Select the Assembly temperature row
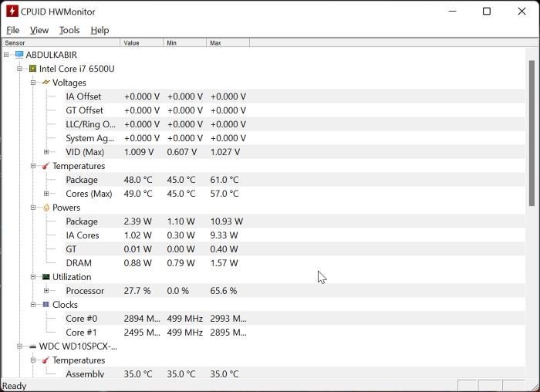Screen dimensions: 540x392 pyautogui.click(x=295, y=373)
